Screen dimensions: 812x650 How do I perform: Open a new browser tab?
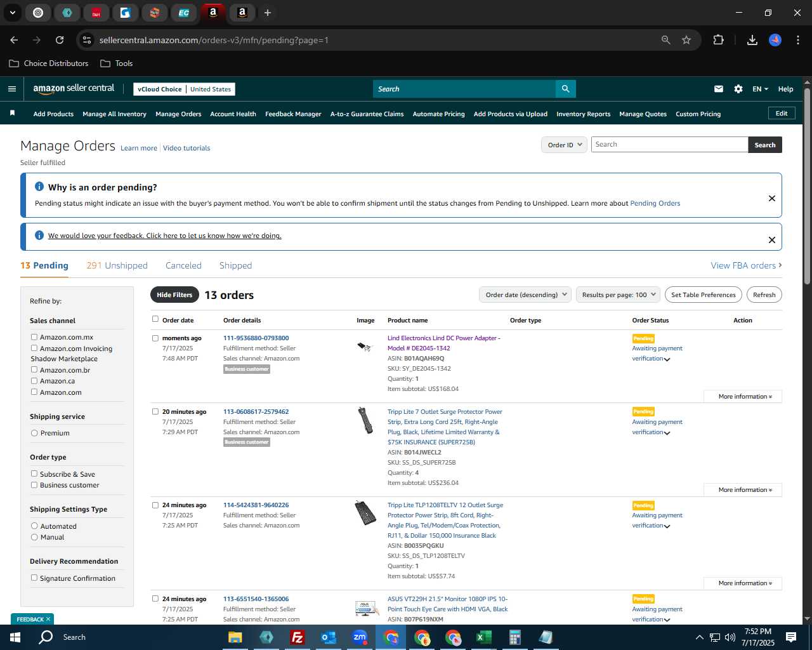[x=268, y=13]
